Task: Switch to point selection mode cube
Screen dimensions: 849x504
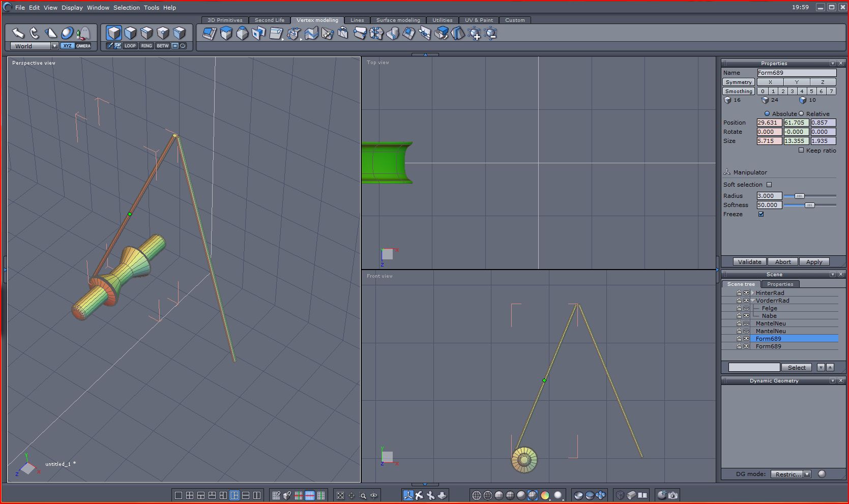Action: (x=163, y=33)
